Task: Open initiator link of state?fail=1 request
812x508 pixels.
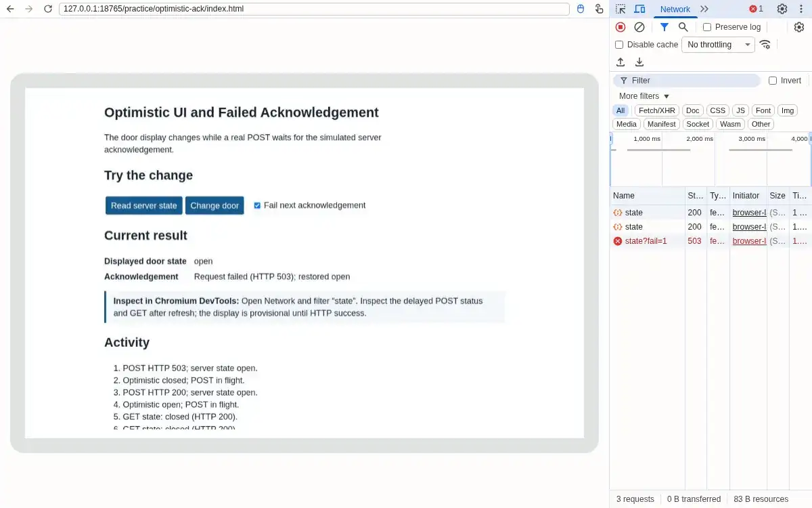Action: tap(749, 241)
